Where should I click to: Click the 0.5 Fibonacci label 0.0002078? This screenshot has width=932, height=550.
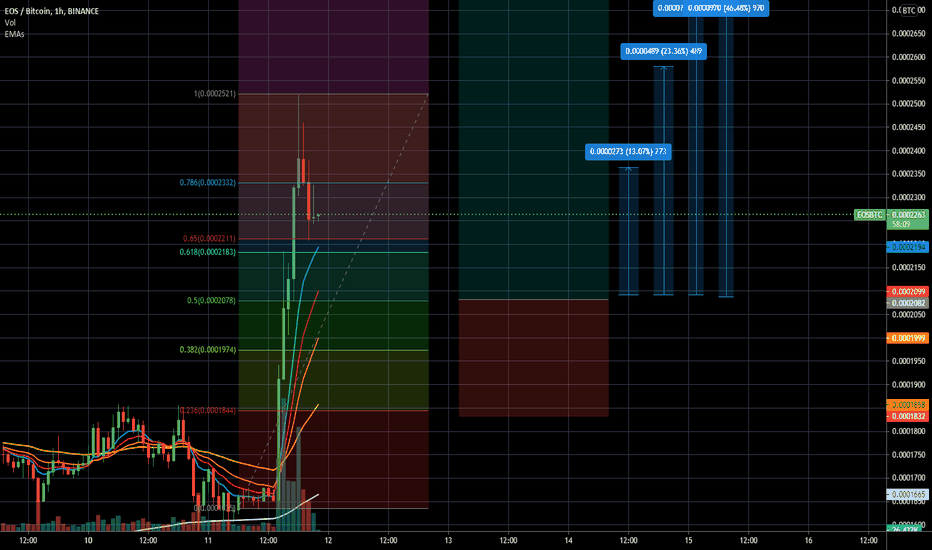[211, 301]
